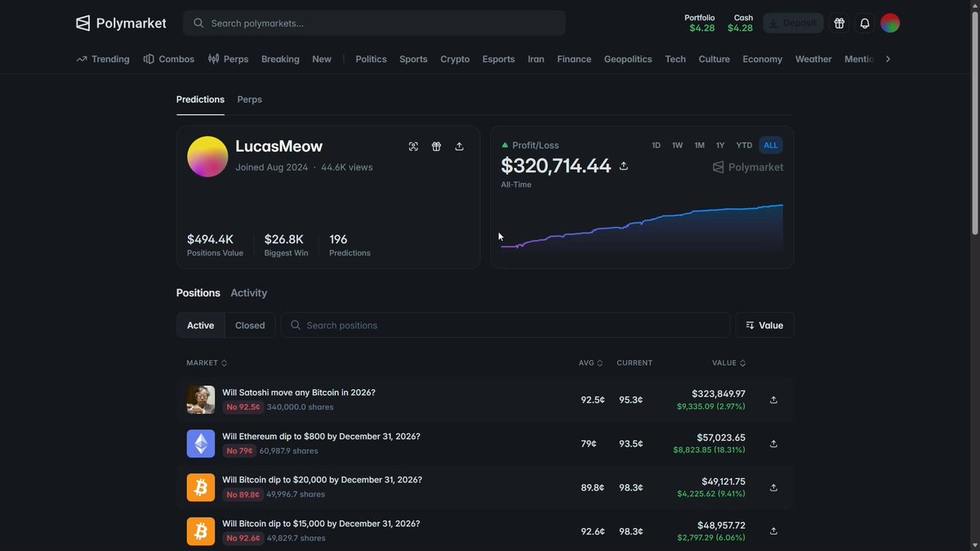This screenshot has width=980, height=551.
Task: Click the Ethereum market logo thumbnail
Action: pyautogui.click(x=201, y=444)
